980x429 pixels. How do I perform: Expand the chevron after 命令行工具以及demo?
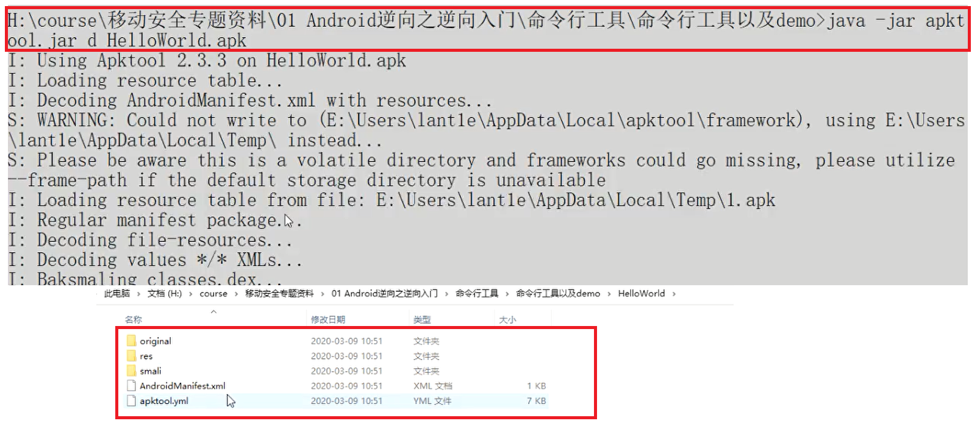click(609, 294)
